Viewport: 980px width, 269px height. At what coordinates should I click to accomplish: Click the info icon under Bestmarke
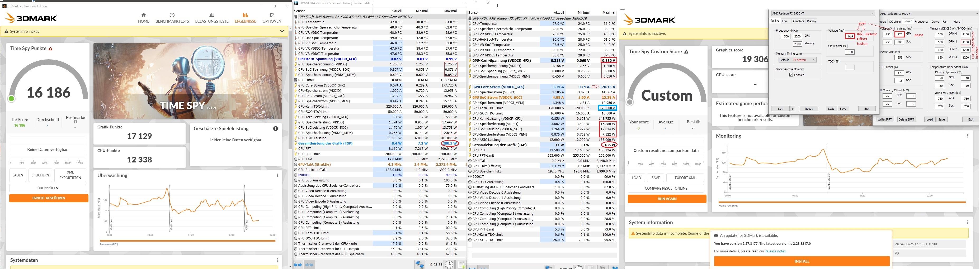(75, 122)
